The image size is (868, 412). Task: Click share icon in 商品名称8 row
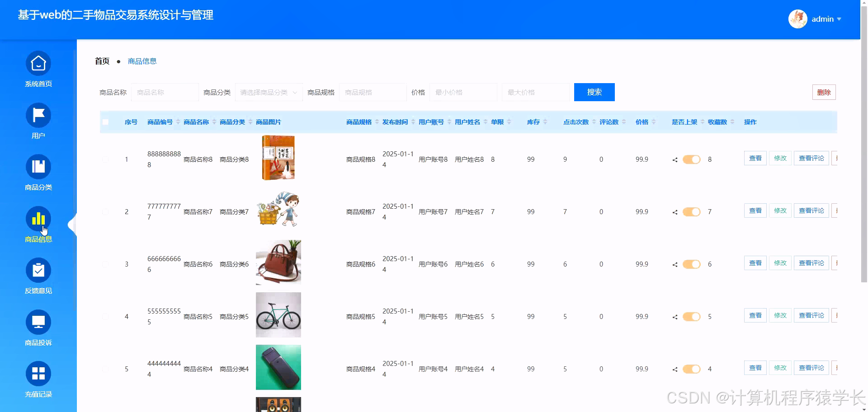pyautogui.click(x=675, y=159)
